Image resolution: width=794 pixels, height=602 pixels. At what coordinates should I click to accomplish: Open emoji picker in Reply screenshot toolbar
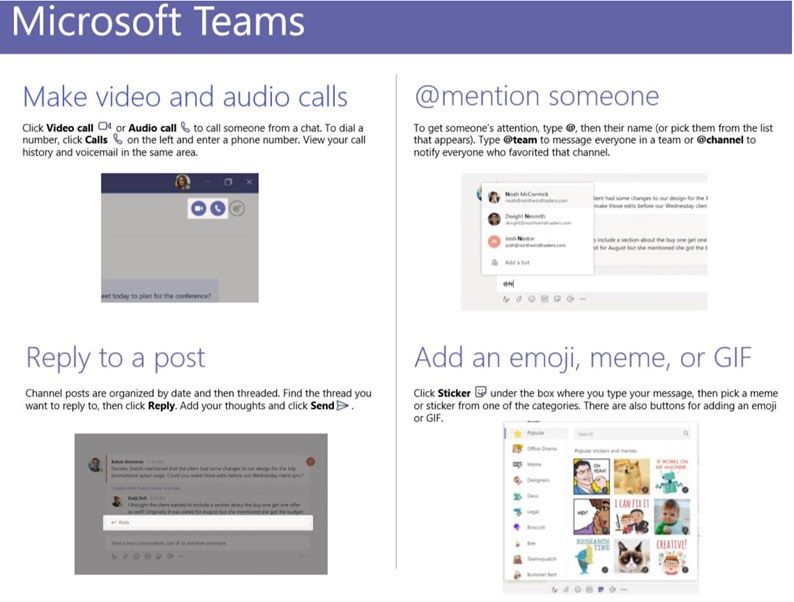137,556
